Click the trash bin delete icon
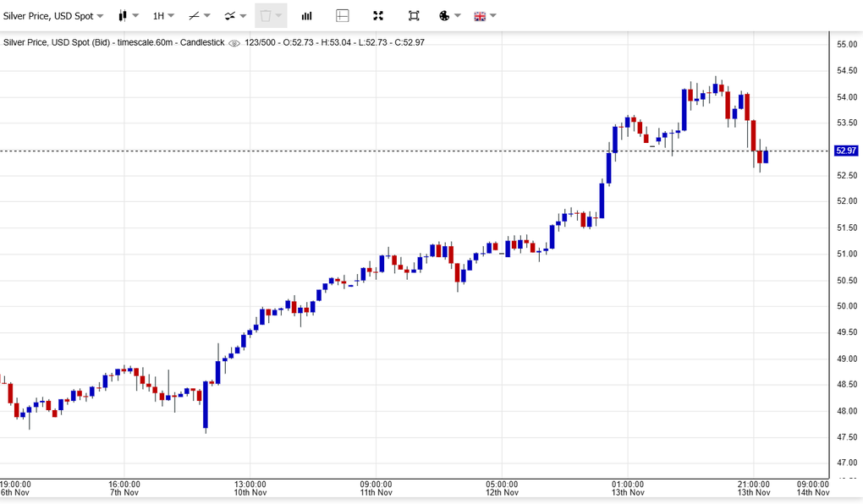Image resolution: width=863 pixels, height=504 pixels. pos(265,16)
